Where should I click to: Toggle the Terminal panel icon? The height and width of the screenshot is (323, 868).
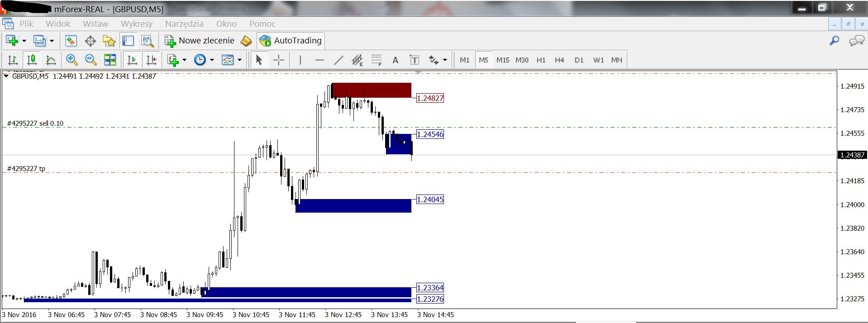click(128, 41)
